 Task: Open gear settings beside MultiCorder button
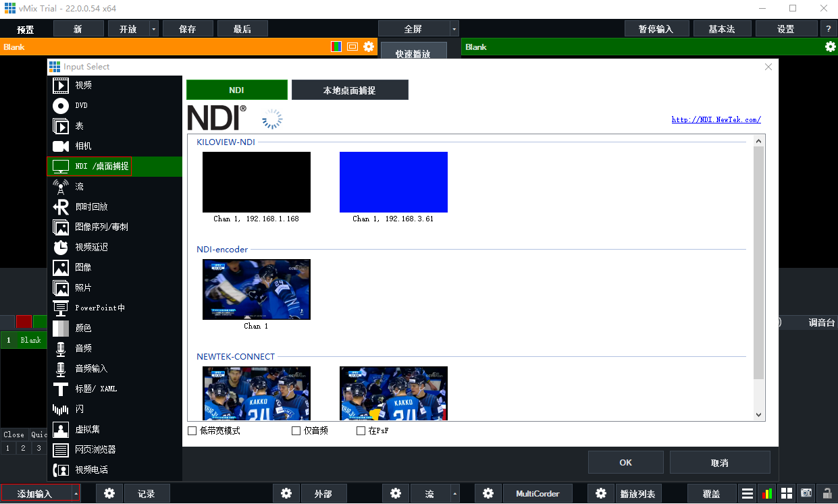[488, 493]
